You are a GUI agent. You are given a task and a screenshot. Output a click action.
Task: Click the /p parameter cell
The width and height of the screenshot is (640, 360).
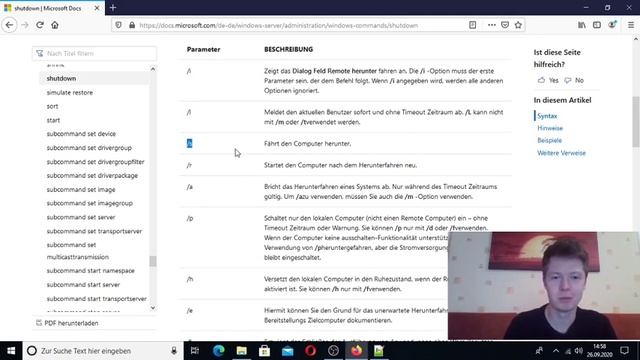189,218
